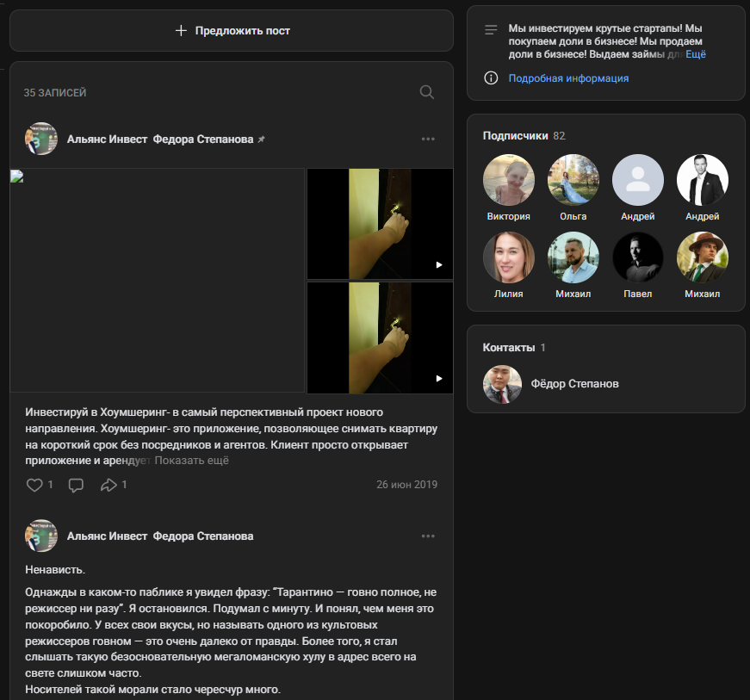
Task: Open the wall post search
Action: pos(426,91)
